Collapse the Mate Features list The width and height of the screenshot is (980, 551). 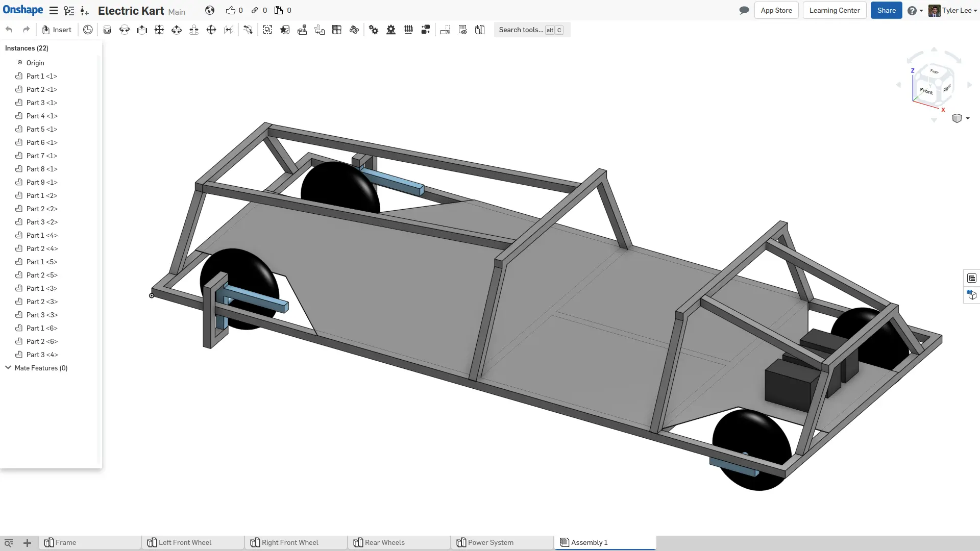tap(8, 368)
